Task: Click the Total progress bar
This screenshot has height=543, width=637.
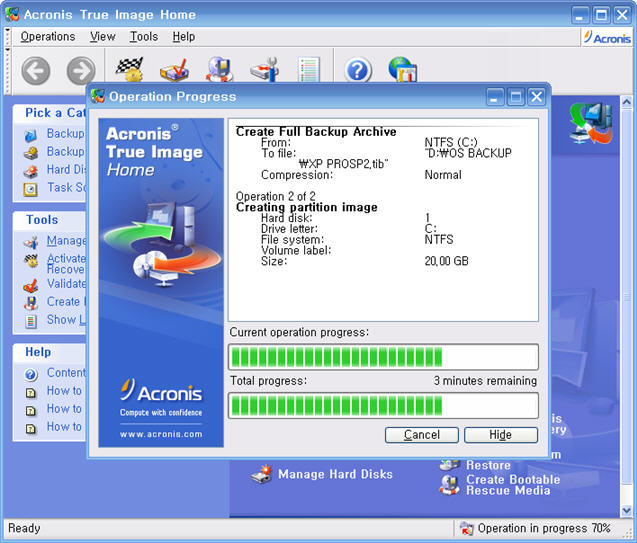Action: (384, 405)
